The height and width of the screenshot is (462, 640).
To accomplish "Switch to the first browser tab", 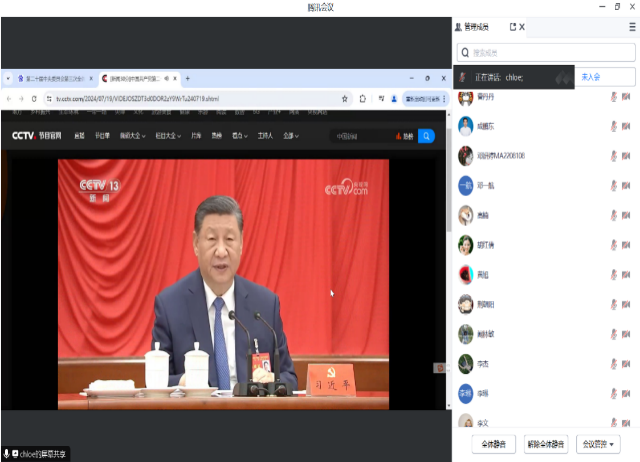I will coord(50,78).
